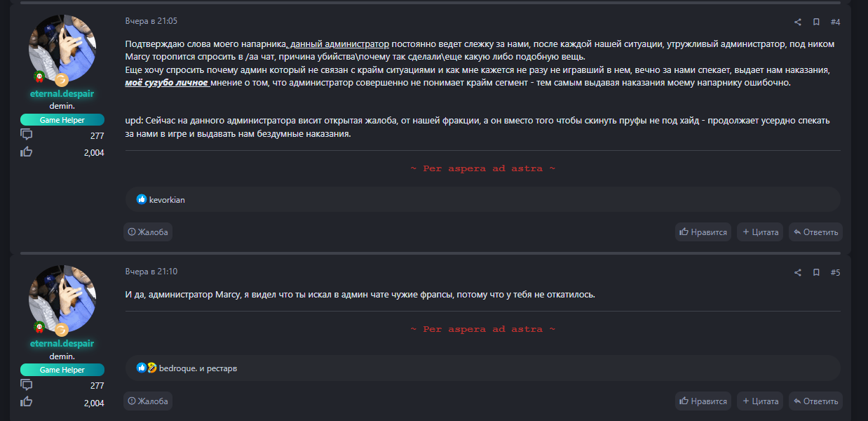Click the "Вчера в 21:10" timestamp
Image resolution: width=868 pixels, height=421 pixels.
pos(151,272)
